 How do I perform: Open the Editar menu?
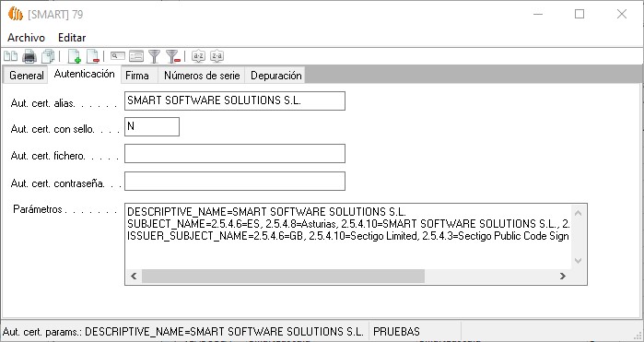point(72,38)
